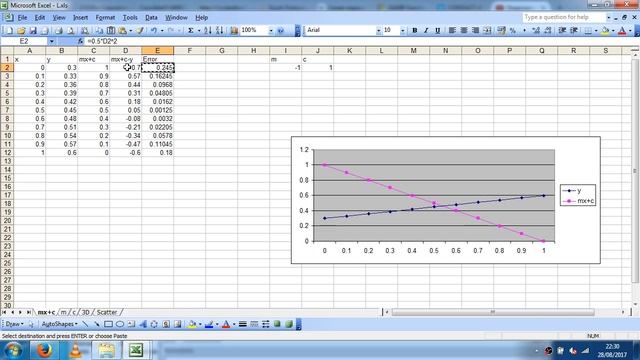Click cell B12 containing 0.6

(62, 153)
